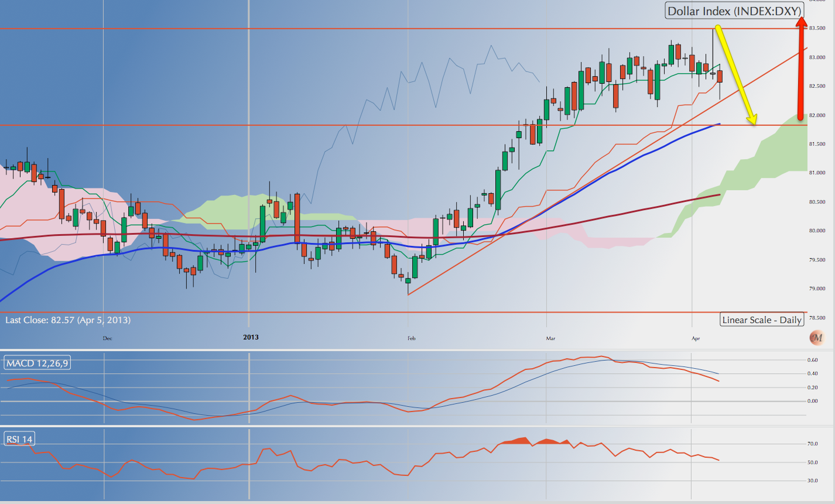Click the 83.000 price axis value
This screenshot has width=835, height=504.
[x=817, y=57]
